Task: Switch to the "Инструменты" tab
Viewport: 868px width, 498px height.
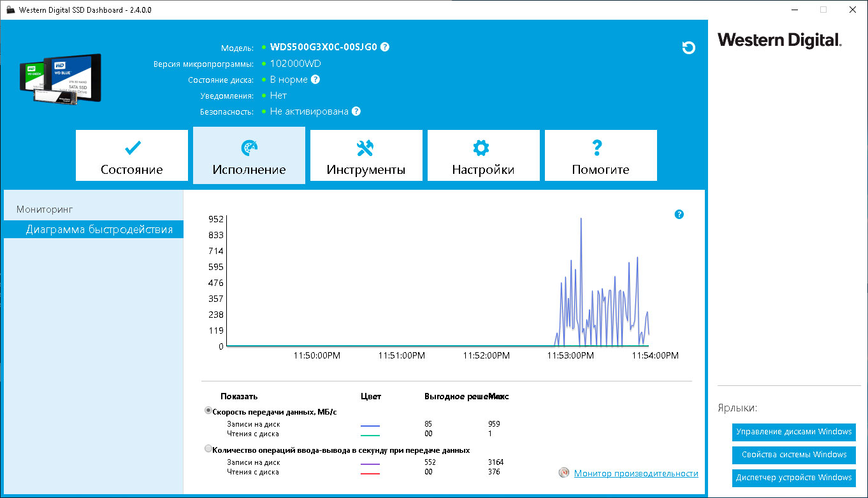Action: point(366,156)
